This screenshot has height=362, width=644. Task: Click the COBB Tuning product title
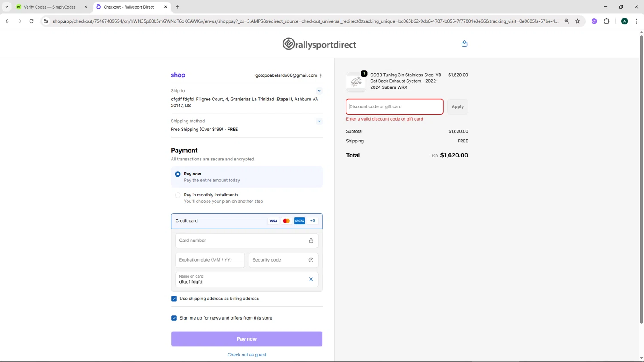406,81
